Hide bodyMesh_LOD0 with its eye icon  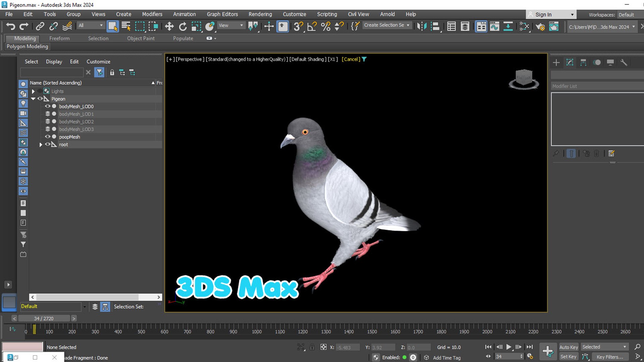tap(48, 106)
